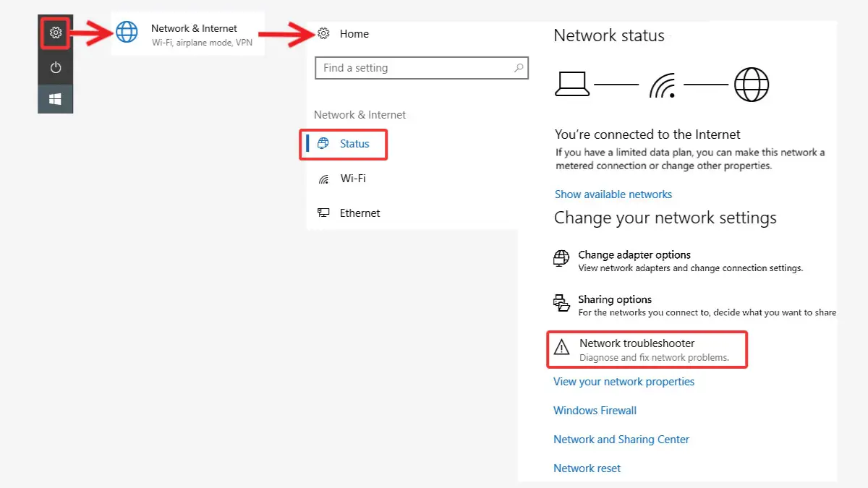Select Status in the Network & Internet sidebar
The width and height of the screenshot is (868, 488).
[x=354, y=144]
